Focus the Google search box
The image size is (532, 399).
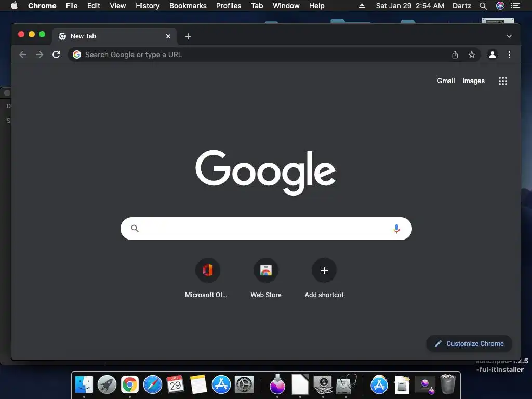(x=266, y=229)
